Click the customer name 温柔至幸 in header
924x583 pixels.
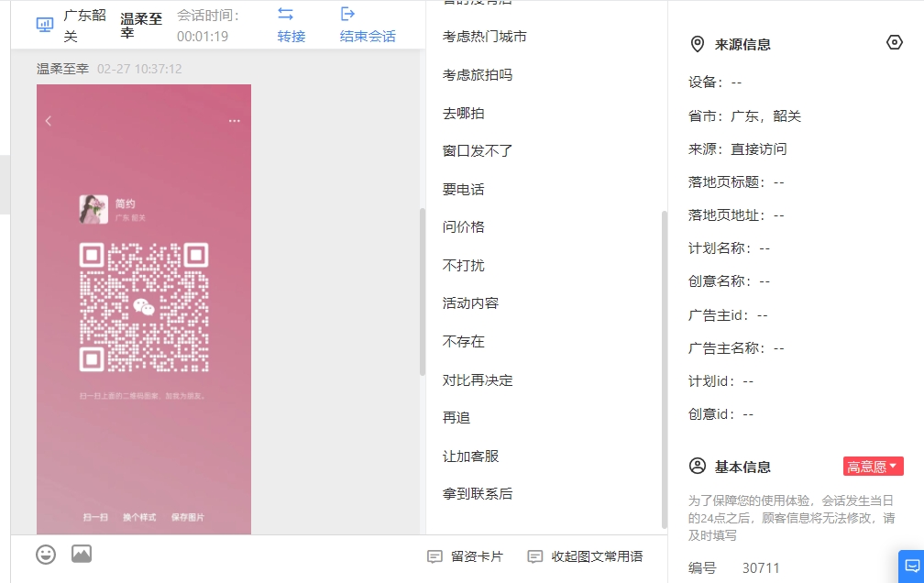pos(141,26)
